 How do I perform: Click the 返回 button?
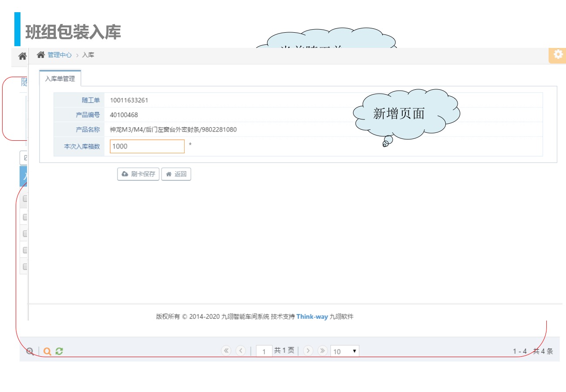click(x=176, y=174)
